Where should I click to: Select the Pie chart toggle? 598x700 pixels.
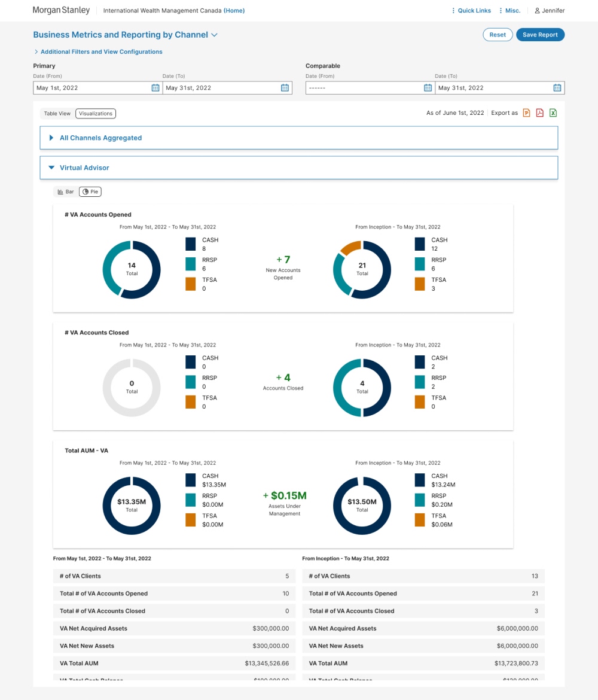(90, 191)
